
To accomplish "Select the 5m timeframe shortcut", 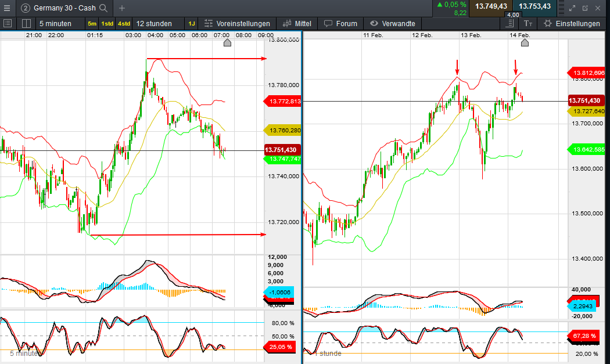I will pos(92,24).
